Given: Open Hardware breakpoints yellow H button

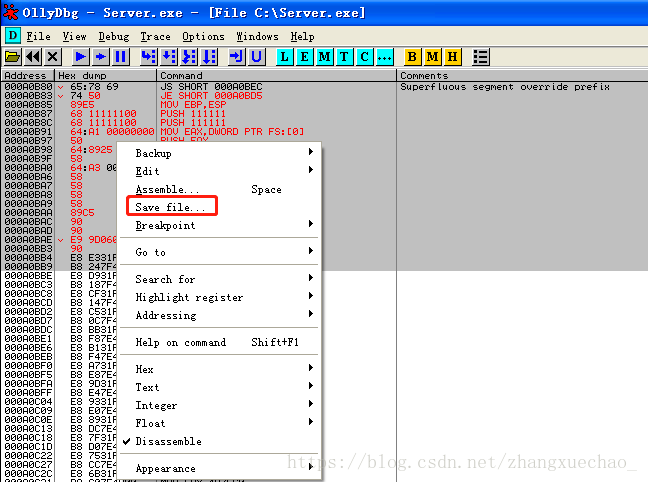Looking at the screenshot, I should pyautogui.click(x=453, y=57).
